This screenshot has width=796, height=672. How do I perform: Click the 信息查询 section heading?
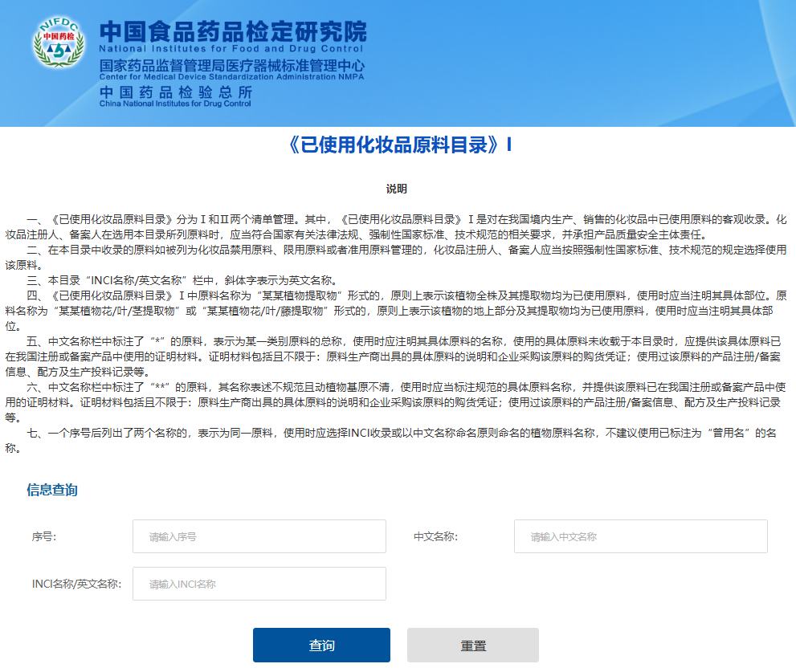51,490
